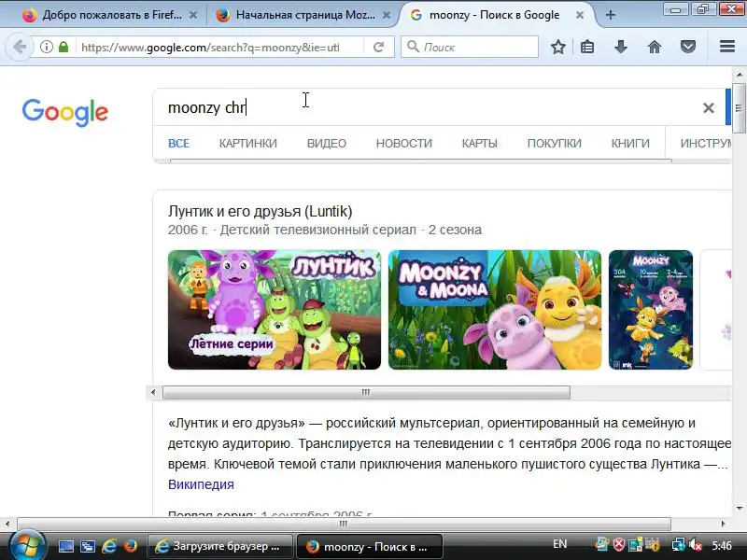The height and width of the screenshot is (560, 747).
Task: Click the 5:46 system clock
Action: pos(722,545)
